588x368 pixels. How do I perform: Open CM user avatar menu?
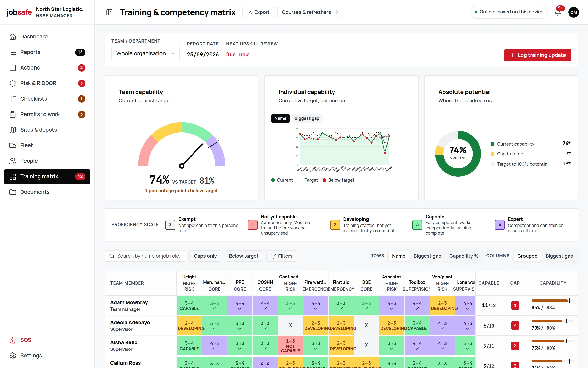[574, 12]
